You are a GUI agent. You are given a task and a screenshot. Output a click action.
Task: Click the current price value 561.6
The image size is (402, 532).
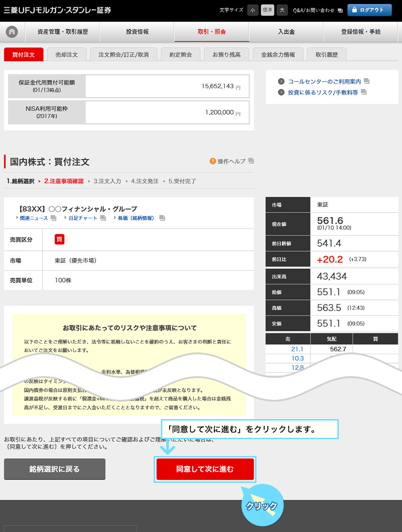[330, 221]
